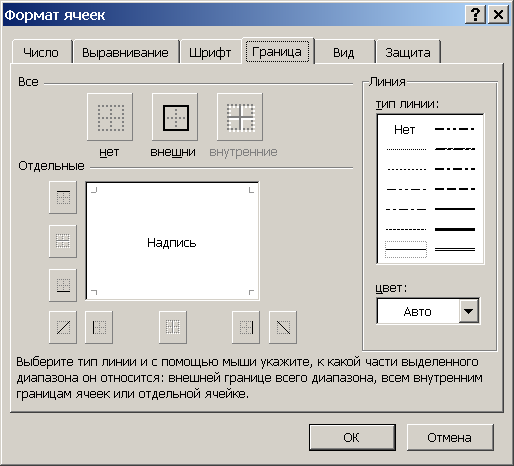Toggle the diagonal up border button

63,327
